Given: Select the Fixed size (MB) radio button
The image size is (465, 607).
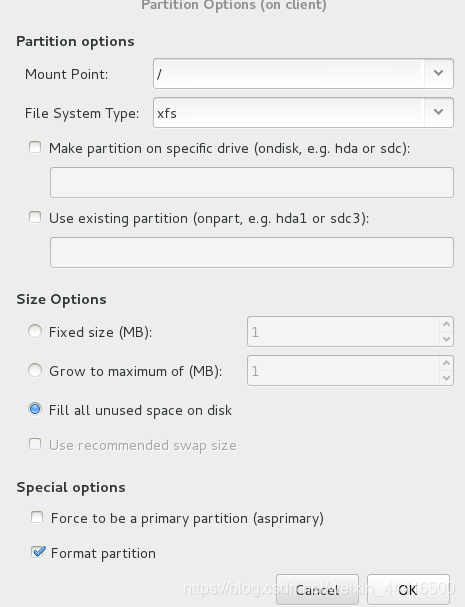Looking at the screenshot, I should click(x=35, y=331).
